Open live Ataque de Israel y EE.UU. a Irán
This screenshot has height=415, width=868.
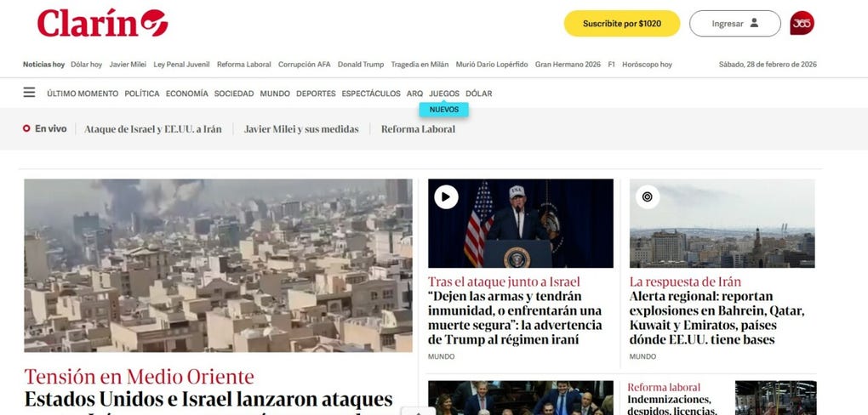pyautogui.click(x=153, y=129)
